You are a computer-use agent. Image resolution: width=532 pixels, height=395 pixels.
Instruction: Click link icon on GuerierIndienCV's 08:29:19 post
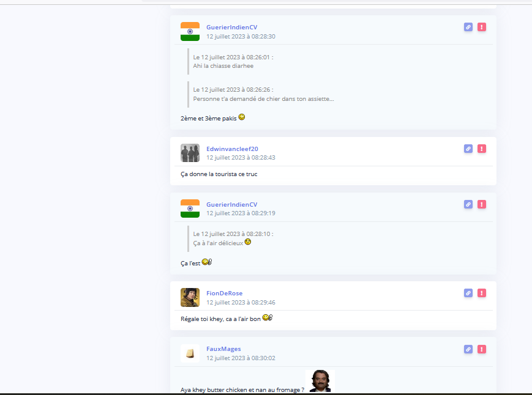pyautogui.click(x=468, y=204)
